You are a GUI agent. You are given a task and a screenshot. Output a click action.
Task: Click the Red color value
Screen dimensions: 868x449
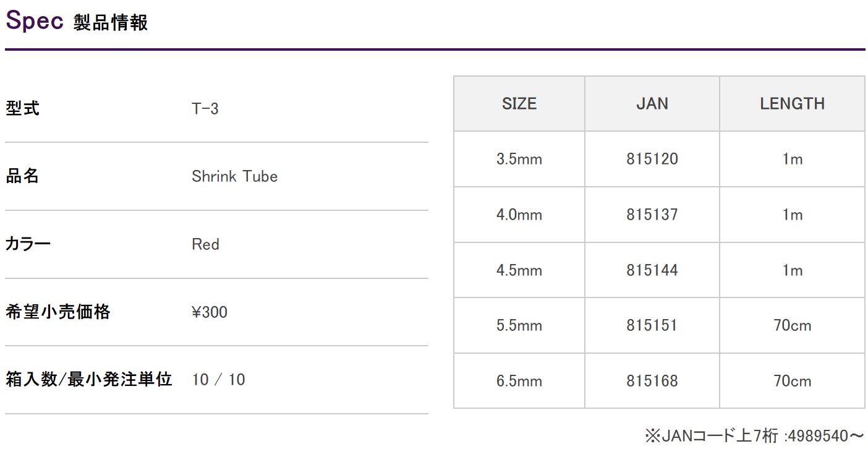[x=206, y=244]
